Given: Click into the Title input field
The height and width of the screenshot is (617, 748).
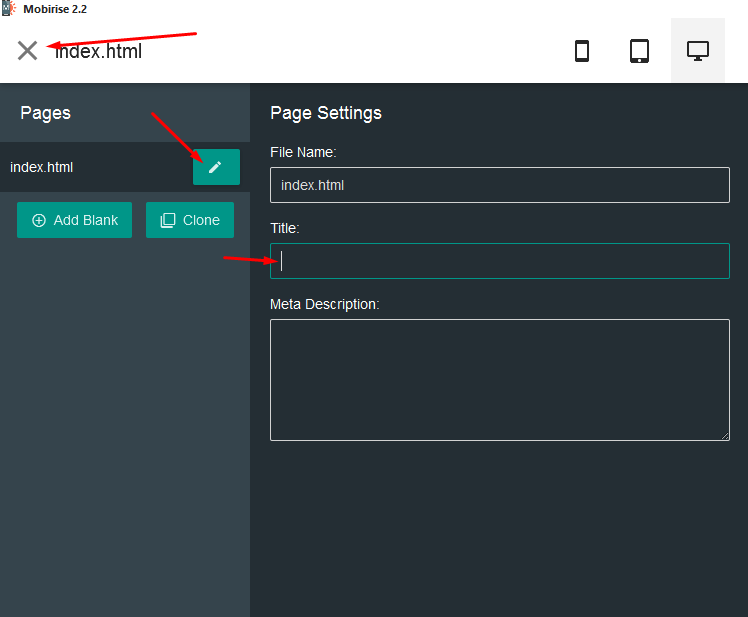Looking at the screenshot, I should click(x=499, y=261).
